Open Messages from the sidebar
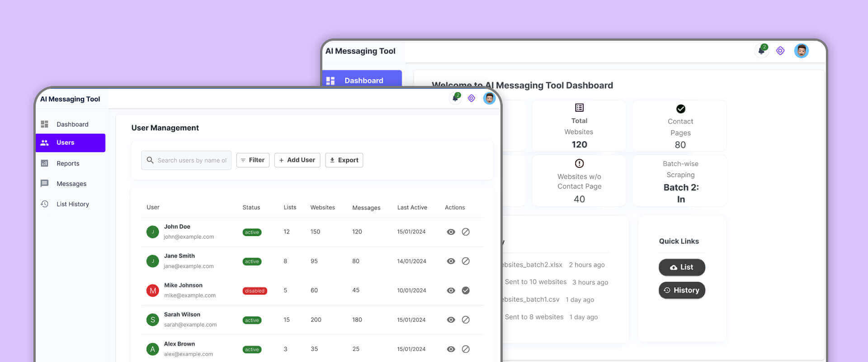The height and width of the screenshot is (362, 868). 71,184
